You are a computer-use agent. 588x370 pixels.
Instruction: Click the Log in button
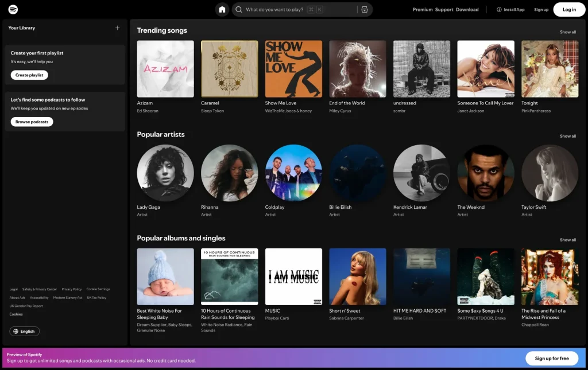click(x=569, y=10)
